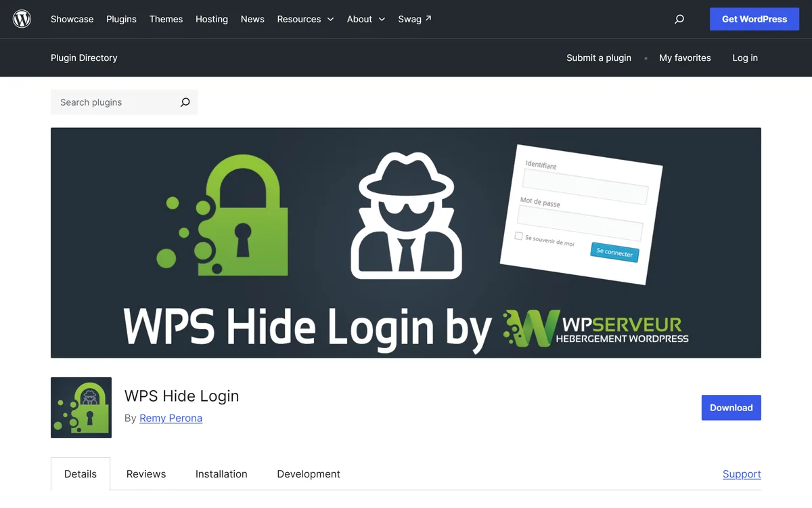
Task: Switch to the Development tab
Action: 309,474
